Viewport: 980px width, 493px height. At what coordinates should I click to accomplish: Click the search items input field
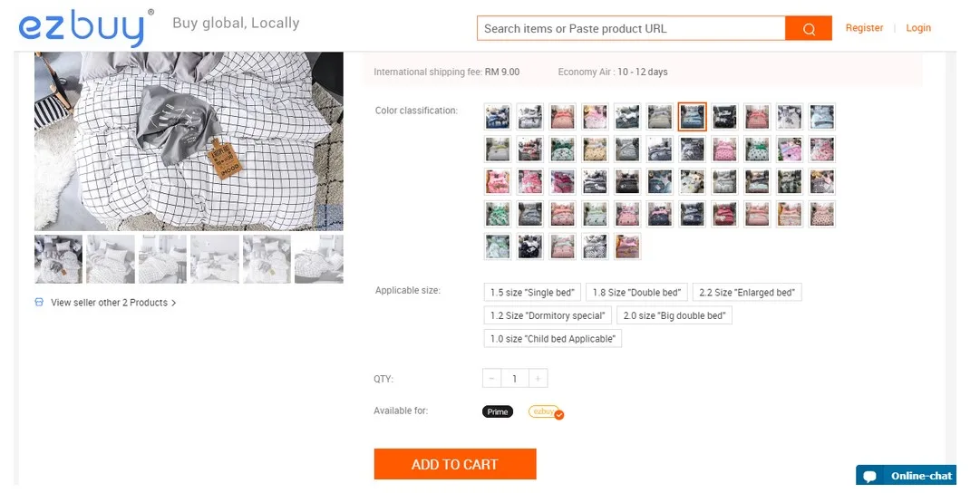pos(631,28)
